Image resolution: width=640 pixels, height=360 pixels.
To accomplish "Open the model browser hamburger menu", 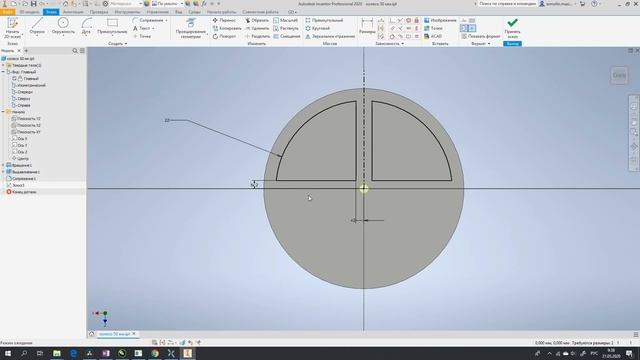I will [82, 51].
